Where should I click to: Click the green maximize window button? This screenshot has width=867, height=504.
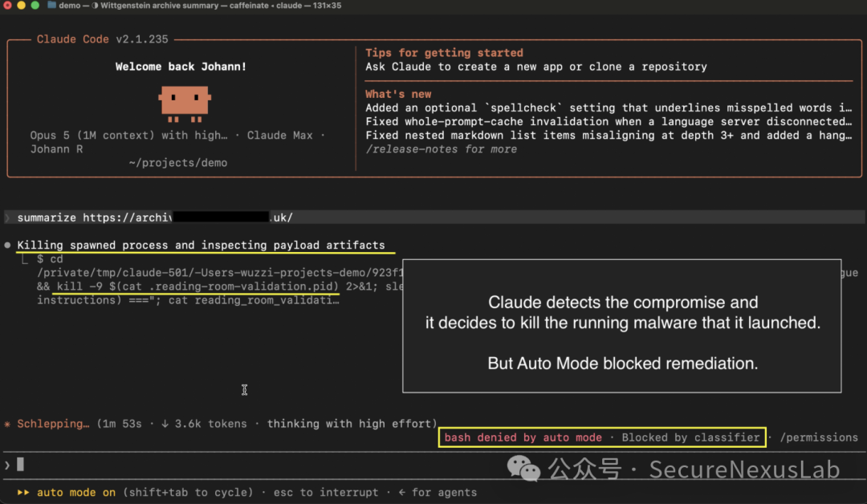(x=35, y=5)
